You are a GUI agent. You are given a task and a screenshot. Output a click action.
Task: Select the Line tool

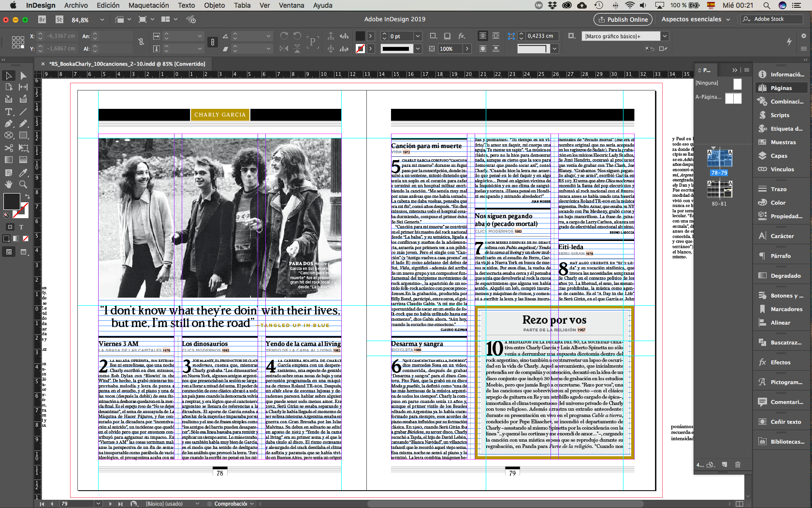[x=23, y=112]
